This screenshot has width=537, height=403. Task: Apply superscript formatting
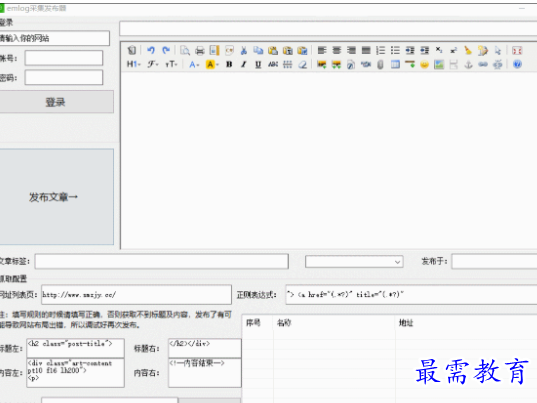tap(453, 50)
